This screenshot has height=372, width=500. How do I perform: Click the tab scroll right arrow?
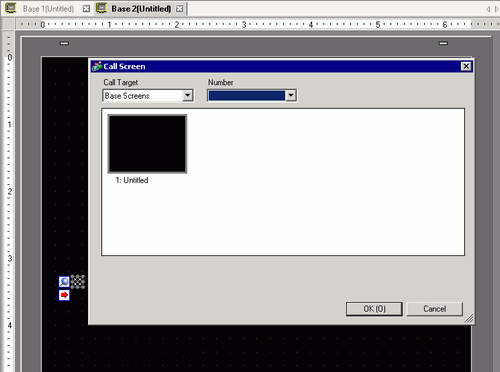(497, 9)
